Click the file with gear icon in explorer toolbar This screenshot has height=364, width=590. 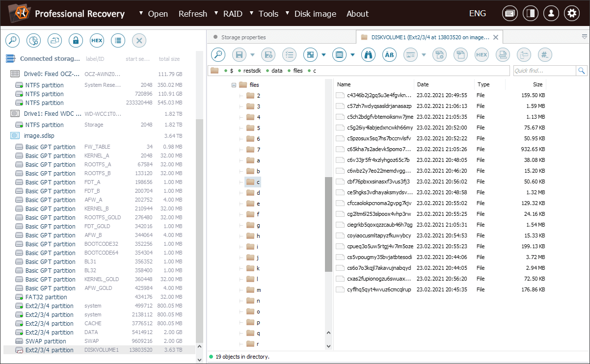pyautogui.click(x=439, y=54)
